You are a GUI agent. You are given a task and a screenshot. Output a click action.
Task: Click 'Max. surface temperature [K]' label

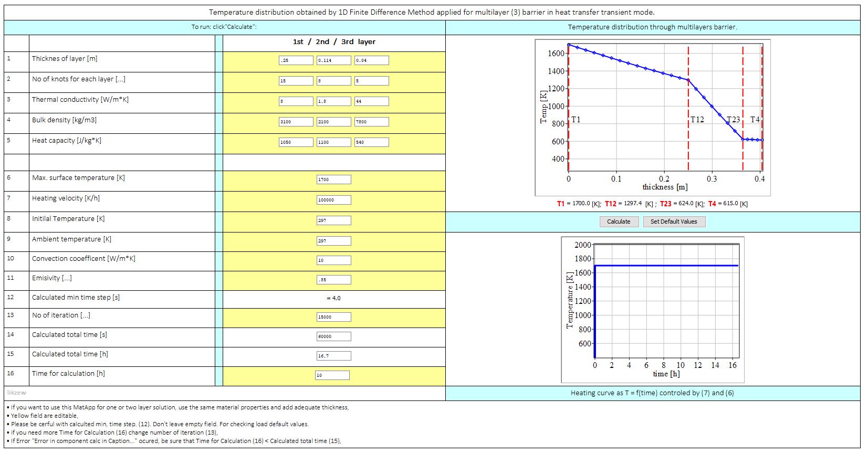pos(78,177)
